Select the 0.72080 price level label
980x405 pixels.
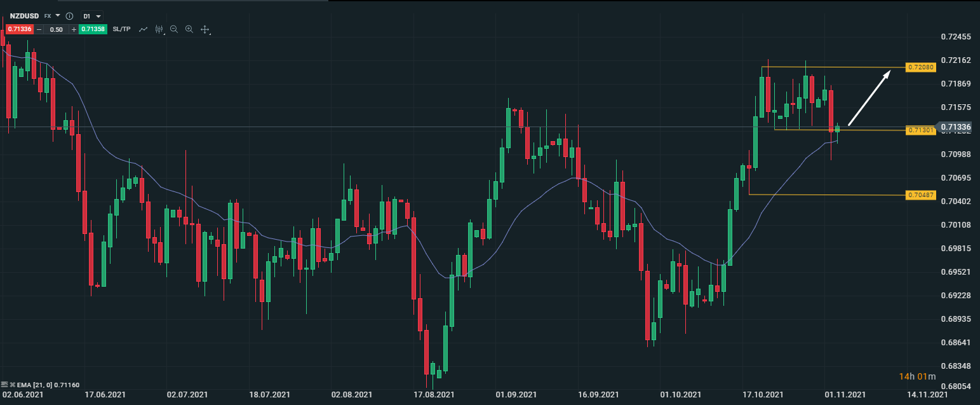[920, 67]
